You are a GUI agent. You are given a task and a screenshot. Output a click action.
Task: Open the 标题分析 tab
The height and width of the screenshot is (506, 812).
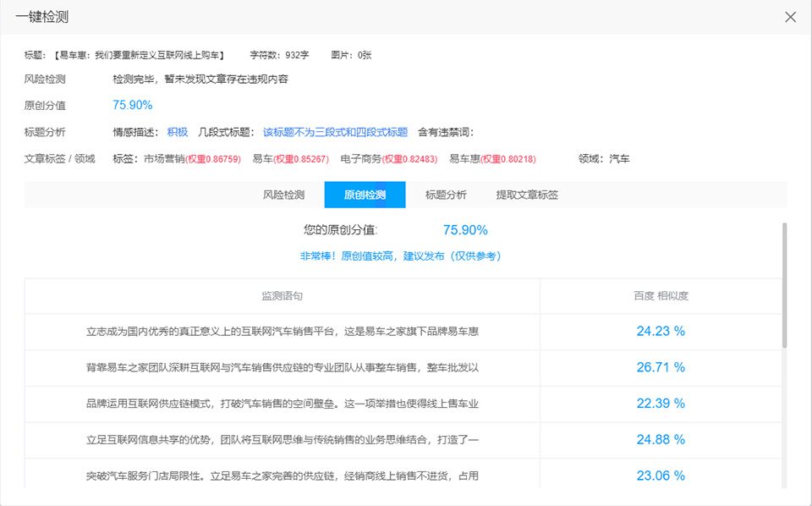coord(446,195)
